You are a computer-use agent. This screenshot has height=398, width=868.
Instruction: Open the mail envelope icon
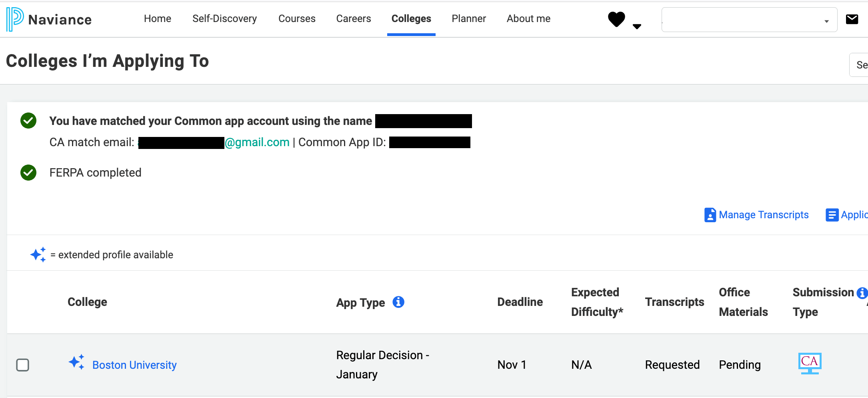point(852,19)
